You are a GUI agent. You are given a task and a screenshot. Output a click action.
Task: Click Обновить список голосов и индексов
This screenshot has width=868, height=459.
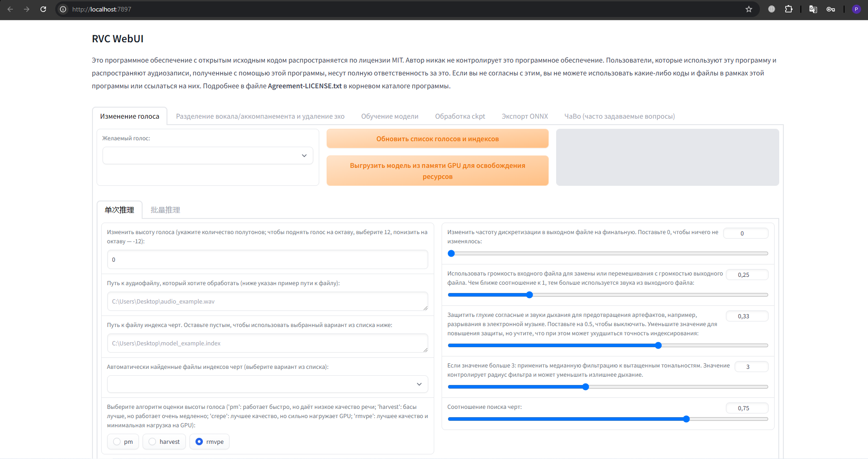pyautogui.click(x=437, y=138)
